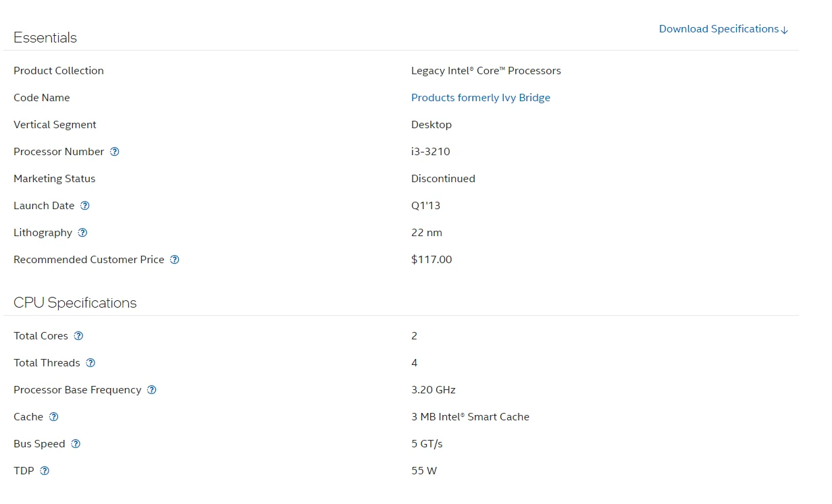Click the CPU Specifications heading

pos(75,303)
